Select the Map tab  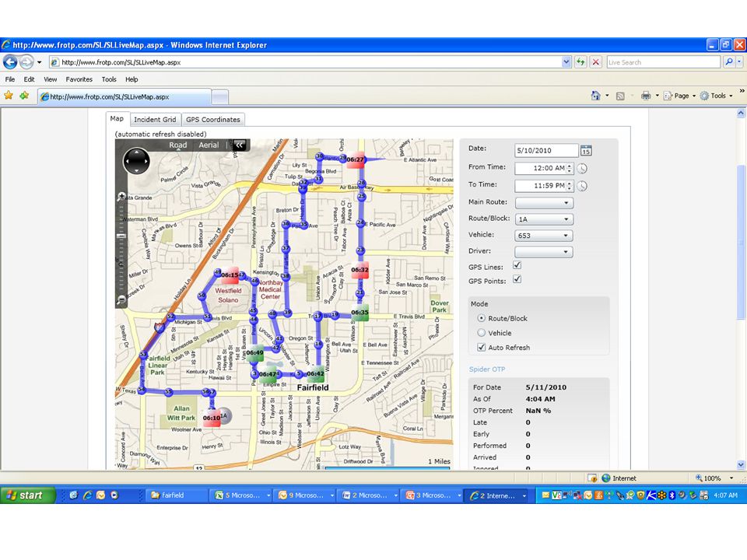pyautogui.click(x=117, y=118)
